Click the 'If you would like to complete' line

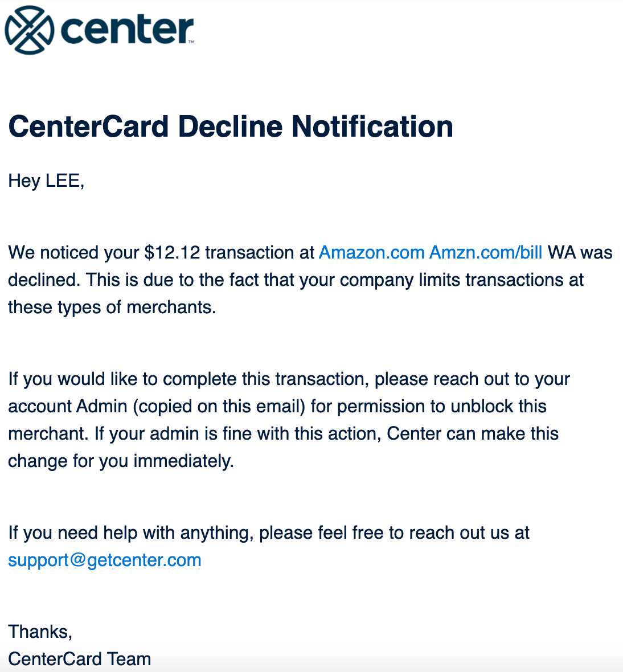click(289, 379)
